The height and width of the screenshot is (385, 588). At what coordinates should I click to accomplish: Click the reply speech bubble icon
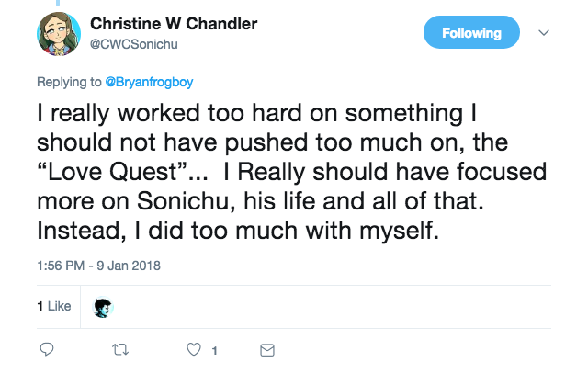[47, 349]
